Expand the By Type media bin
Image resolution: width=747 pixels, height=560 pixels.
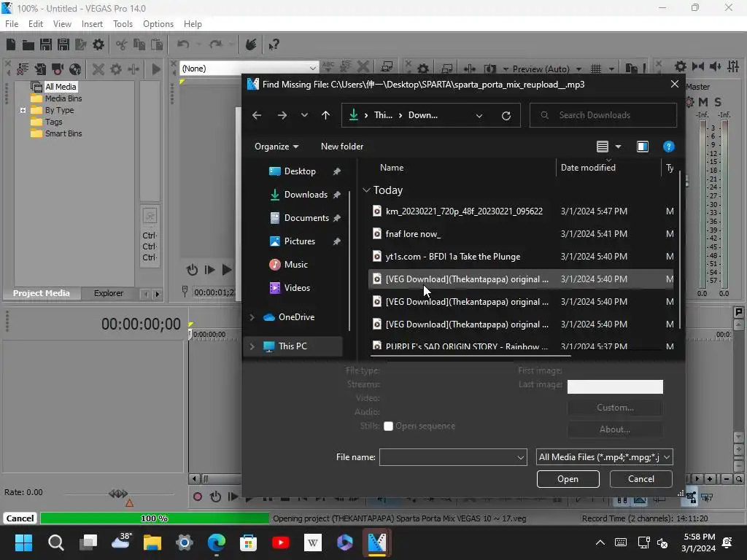(23, 111)
